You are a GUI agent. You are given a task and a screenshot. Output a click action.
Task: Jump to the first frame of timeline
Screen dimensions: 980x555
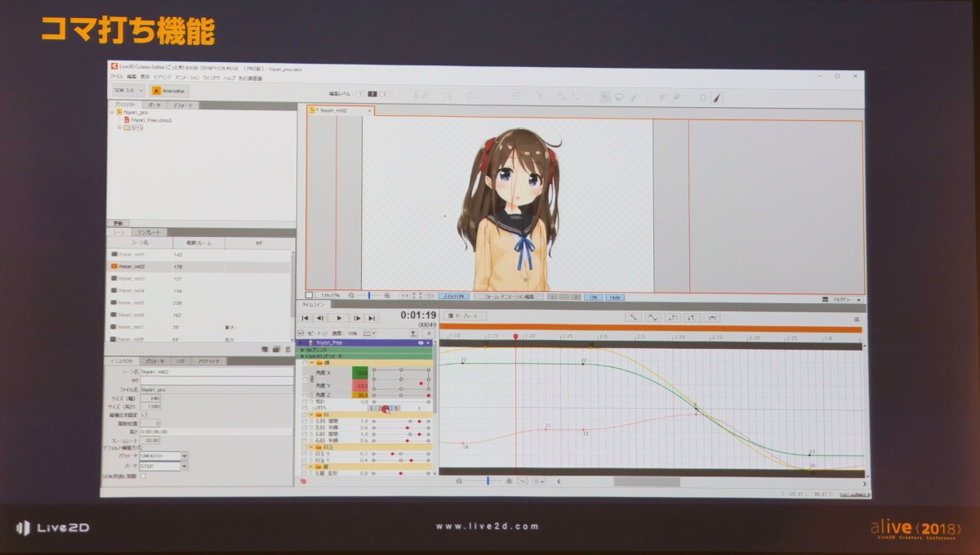[x=305, y=318]
